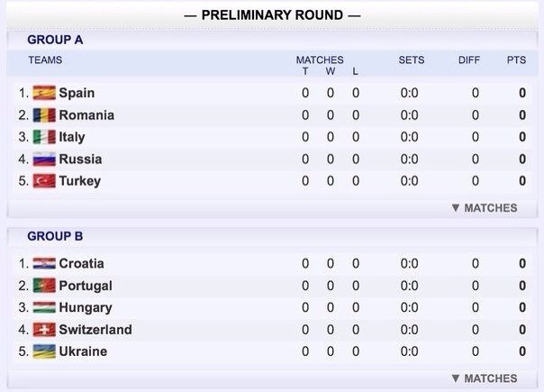Click the Portugal flag icon
This screenshot has width=544, height=392.
[x=44, y=286]
